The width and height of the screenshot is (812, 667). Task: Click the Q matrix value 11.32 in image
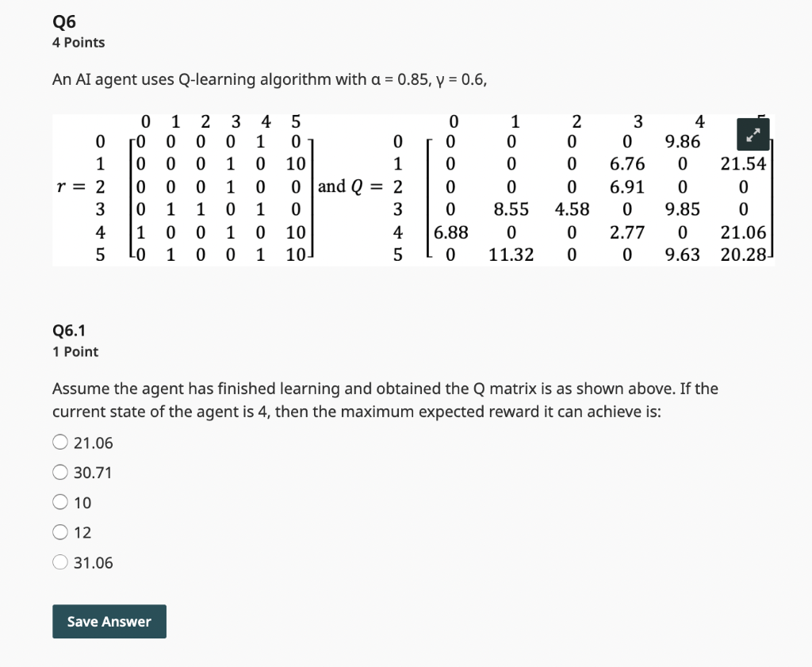coord(512,254)
